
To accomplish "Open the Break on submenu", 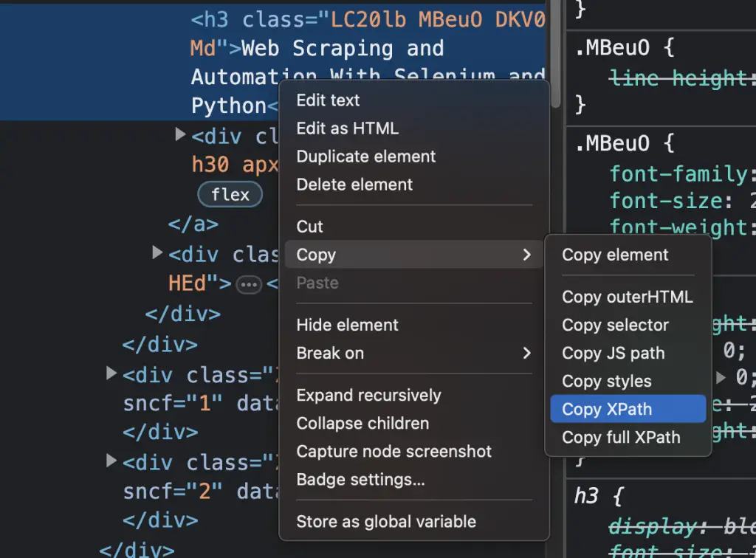I will [x=413, y=353].
